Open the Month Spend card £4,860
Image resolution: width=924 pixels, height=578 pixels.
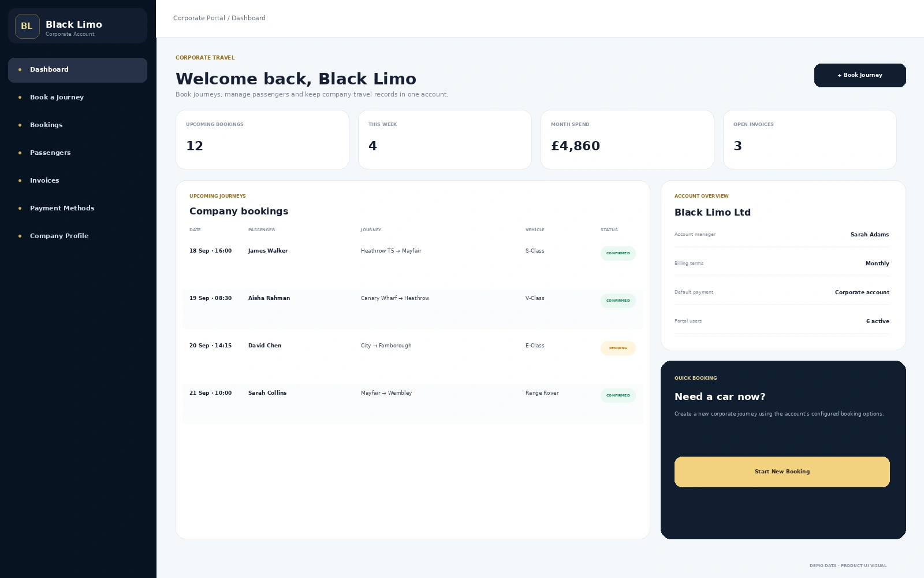click(x=627, y=139)
